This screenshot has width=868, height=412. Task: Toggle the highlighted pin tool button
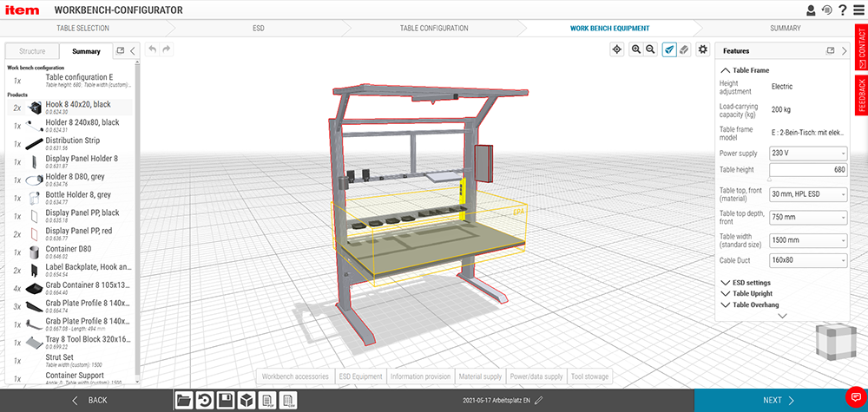click(x=670, y=50)
